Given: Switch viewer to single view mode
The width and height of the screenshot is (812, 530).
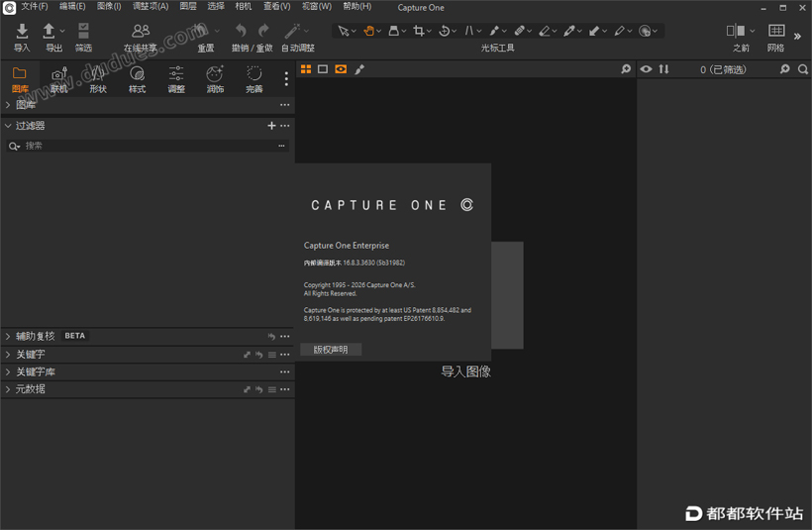Looking at the screenshot, I should [x=323, y=69].
